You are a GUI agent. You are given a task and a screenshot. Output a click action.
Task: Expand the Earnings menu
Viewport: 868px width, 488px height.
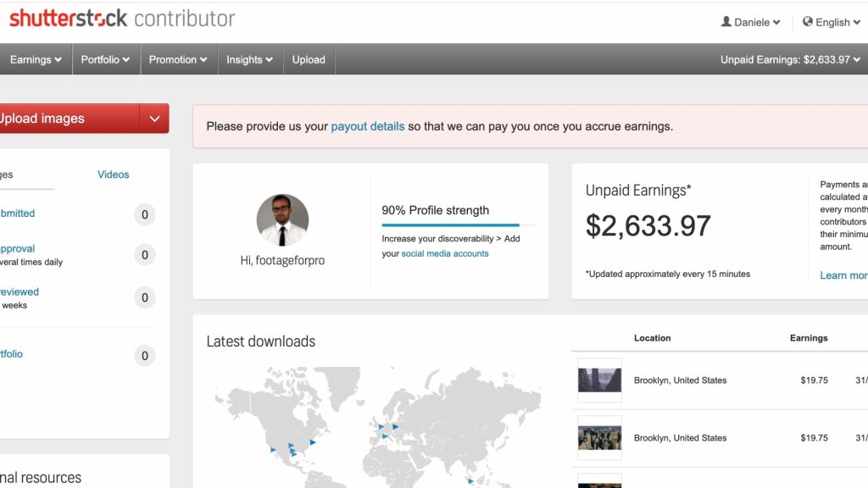pyautogui.click(x=36, y=59)
